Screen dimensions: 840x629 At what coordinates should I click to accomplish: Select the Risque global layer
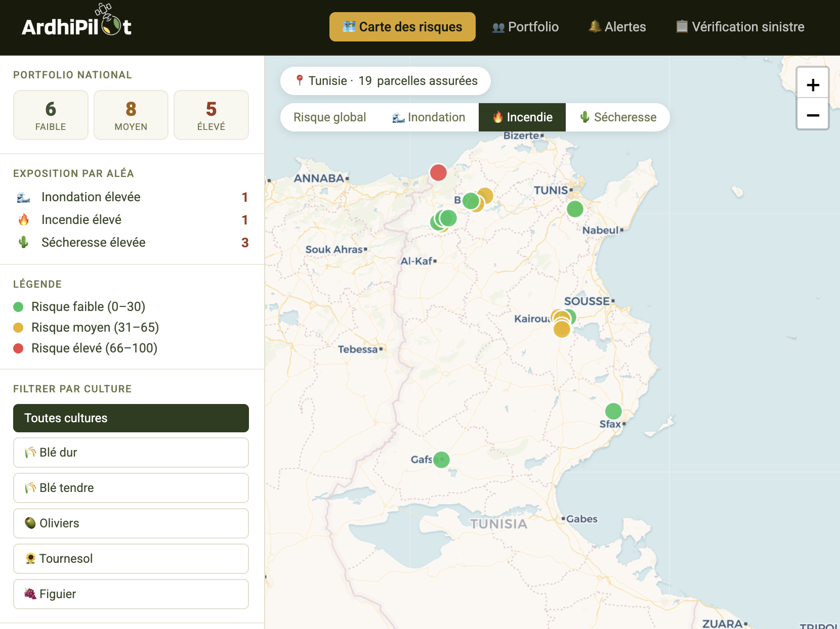point(329,117)
